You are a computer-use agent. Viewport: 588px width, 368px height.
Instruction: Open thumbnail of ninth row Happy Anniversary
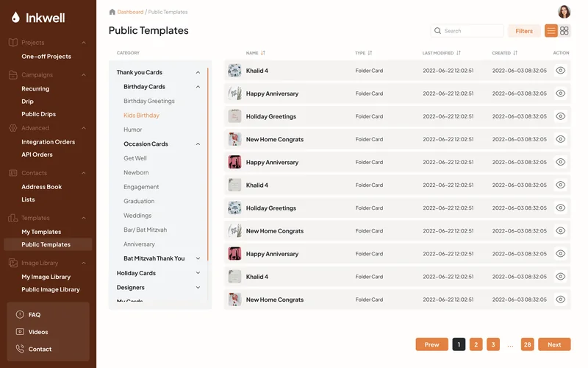click(234, 254)
